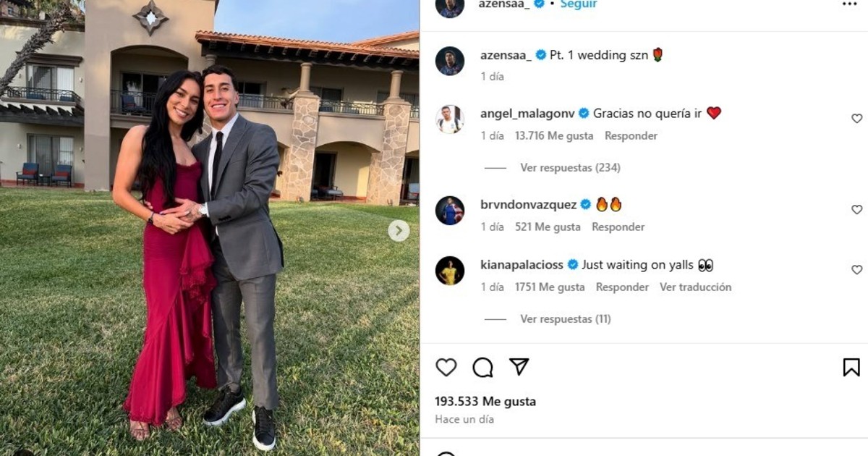868x456 pixels.
Task: Share post using paper plane icon
Action: pos(519,367)
